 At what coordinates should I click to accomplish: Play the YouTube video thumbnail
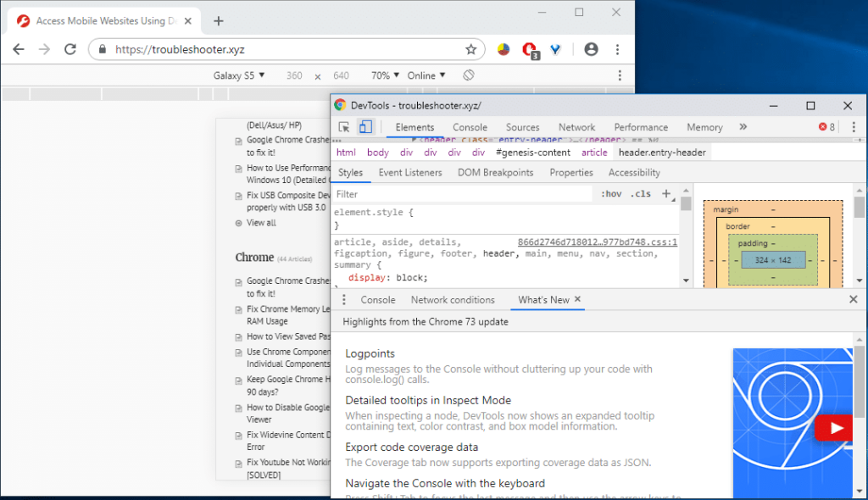pyautogui.click(x=835, y=428)
